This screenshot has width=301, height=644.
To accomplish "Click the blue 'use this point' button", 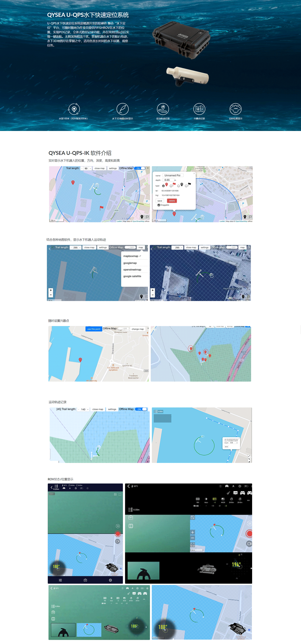I will click(x=94, y=329).
